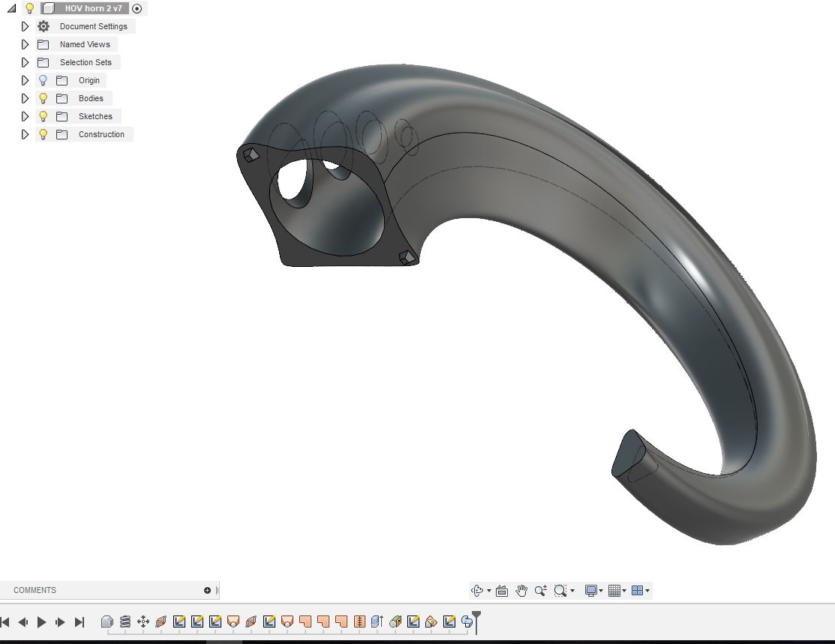Activate the Orbit tool

point(479,590)
